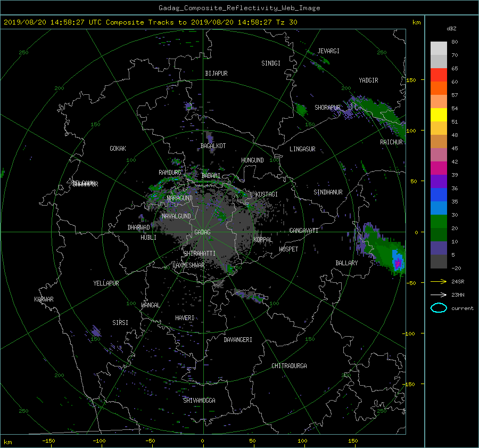Click the magenta storm core east of BALLARY
The height and width of the screenshot is (448, 479).
[398, 264]
